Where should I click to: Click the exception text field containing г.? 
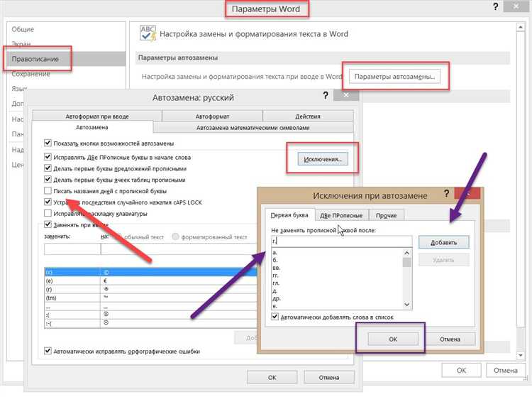(341, 241)
